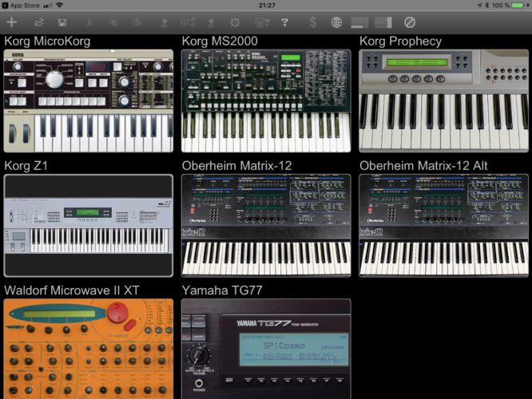Image resolution: width=532 pixels, height=399 pixels.
Task: Click the dollar sign purchase icon
Action: [x=313, y=22]
